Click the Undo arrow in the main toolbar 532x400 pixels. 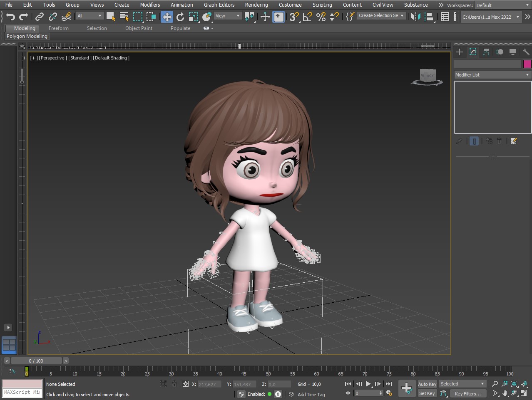(x=10, y=17)
